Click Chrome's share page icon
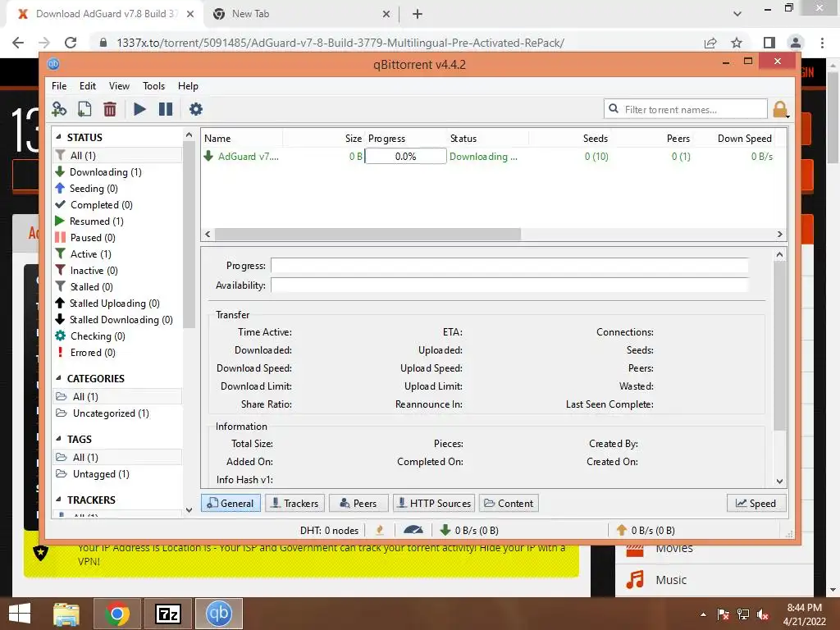840x630 pixels. click(711, 43)
